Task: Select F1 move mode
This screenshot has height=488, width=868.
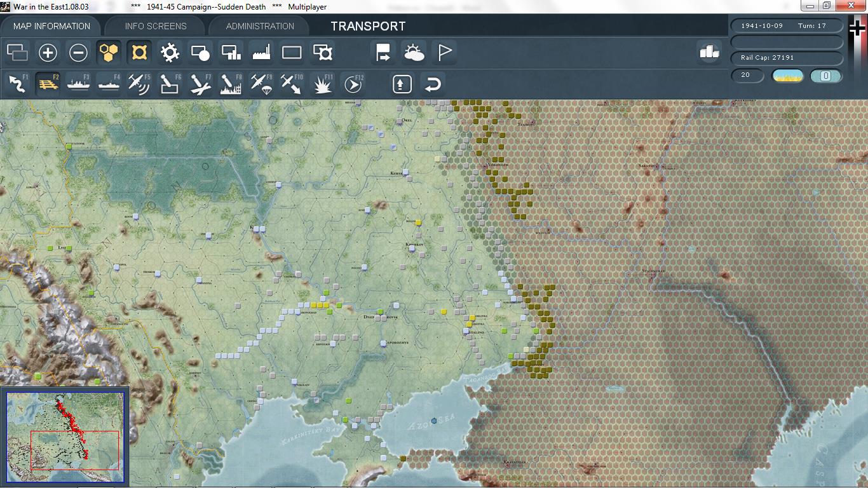Action: tap(17, 84)
